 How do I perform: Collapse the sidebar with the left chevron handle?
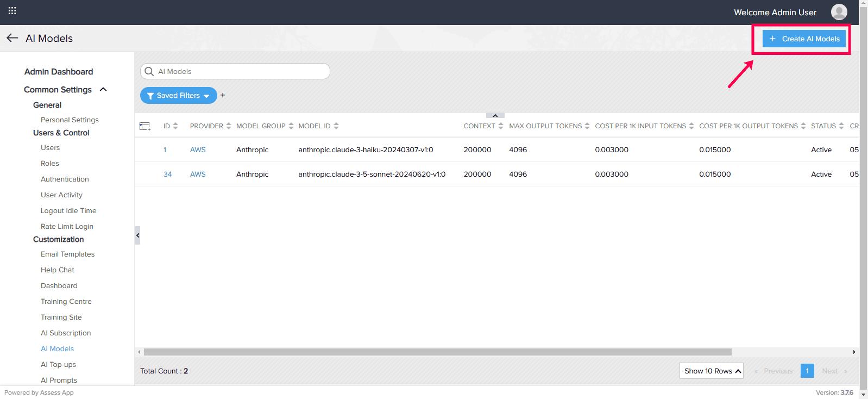pos(137,235)
